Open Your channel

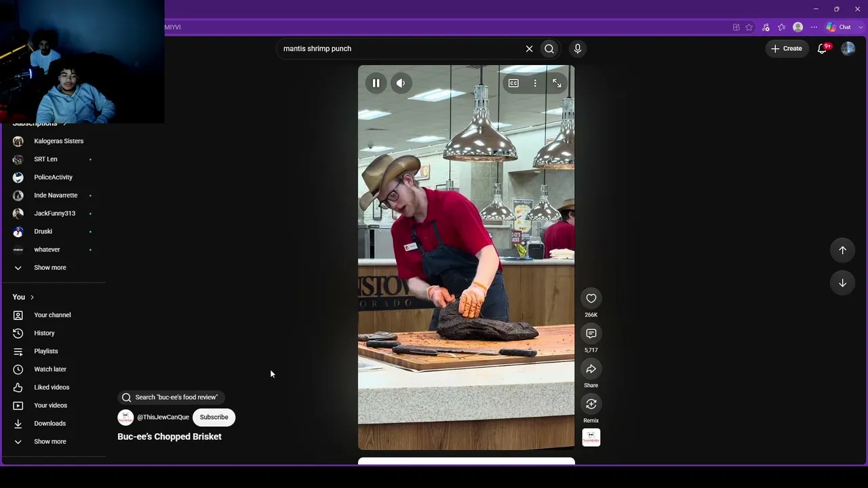pyautogui.click(x=53, y=315)
